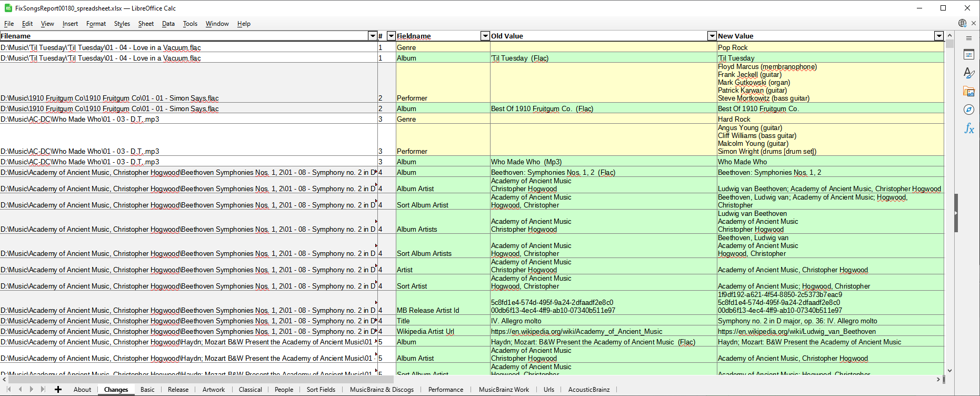Viewport: 980px width, 396px height.
Task: Click the globe update icon in menu bar
Action: point(962,23)
